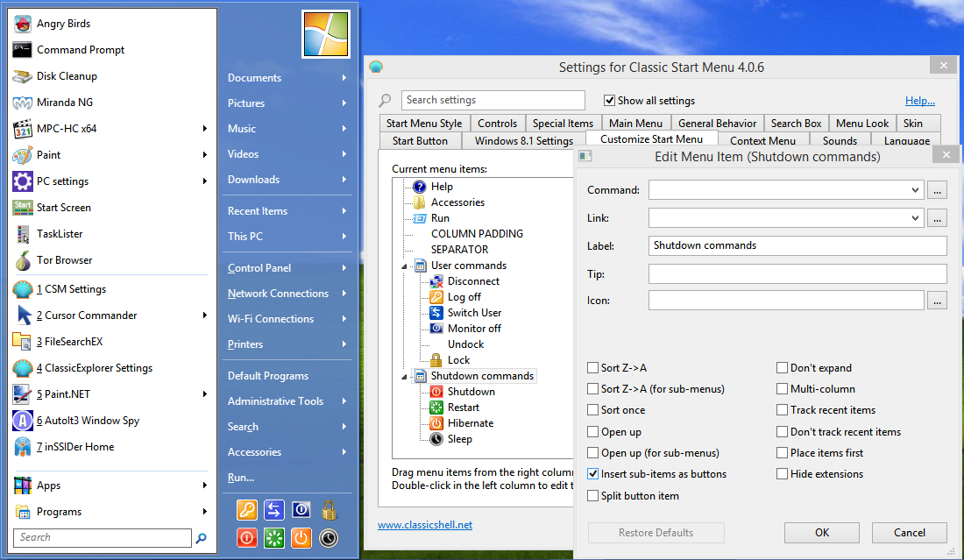Click the Monitor off button in start menu

point(301,510)
